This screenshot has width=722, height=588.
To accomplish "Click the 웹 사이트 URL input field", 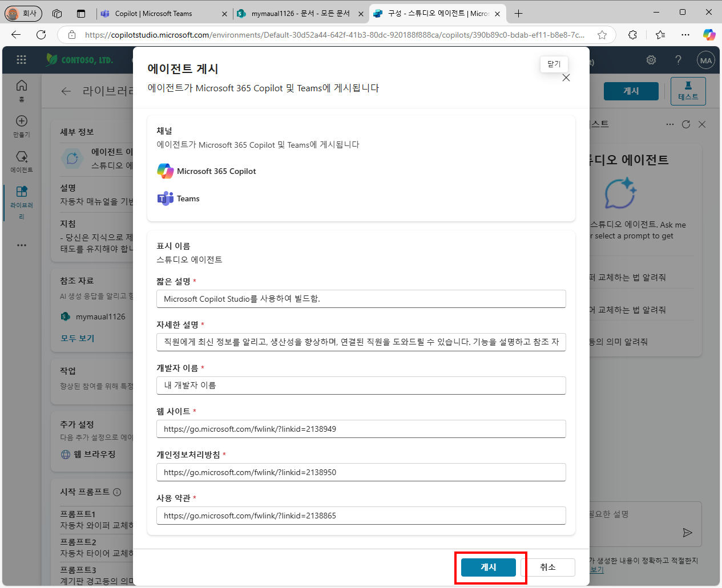I will pyautogui.click(x=361, y=429).
